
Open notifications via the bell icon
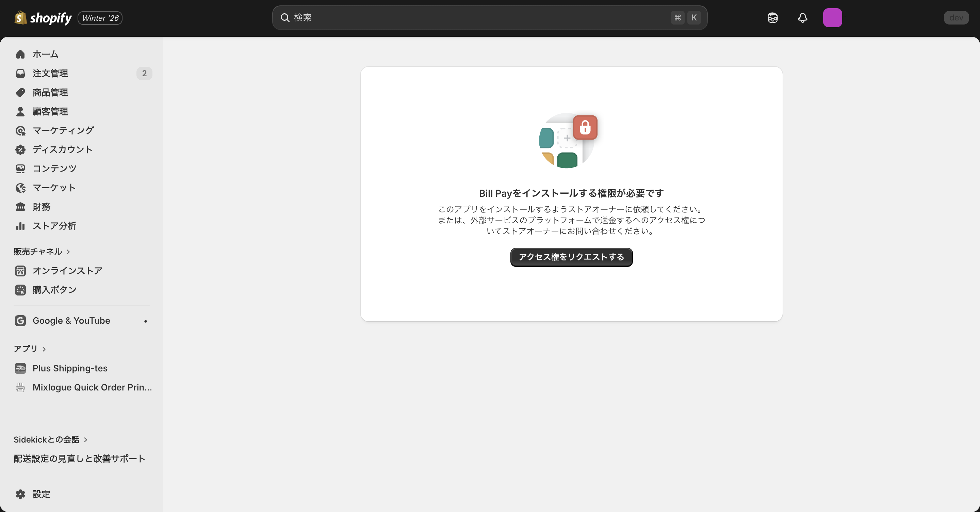(x=802, y=17)
